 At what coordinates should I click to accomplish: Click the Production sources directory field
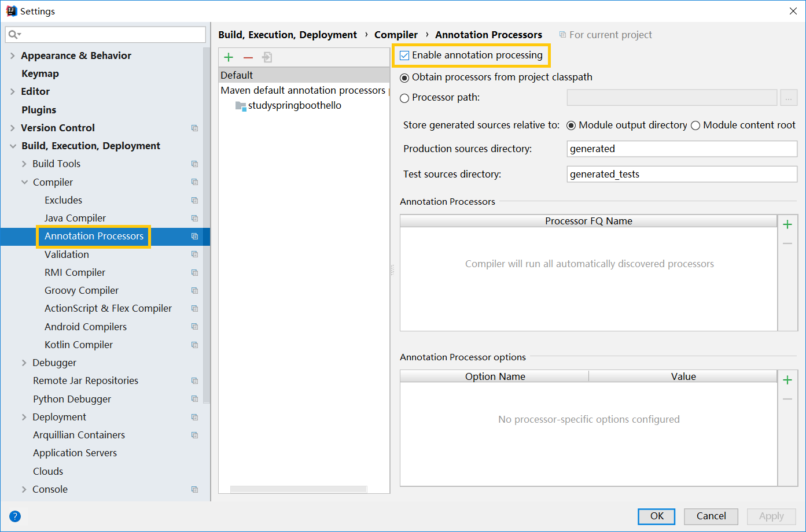coord(682,149)
